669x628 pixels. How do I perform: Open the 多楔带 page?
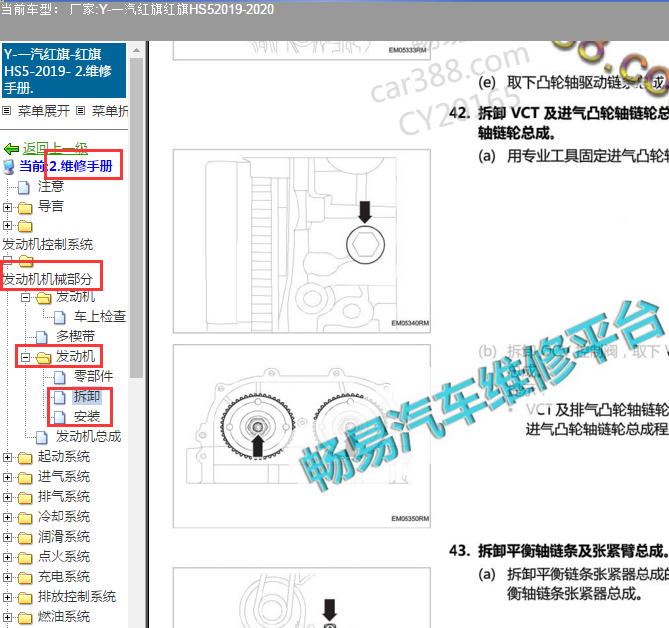tap(76, 336)
